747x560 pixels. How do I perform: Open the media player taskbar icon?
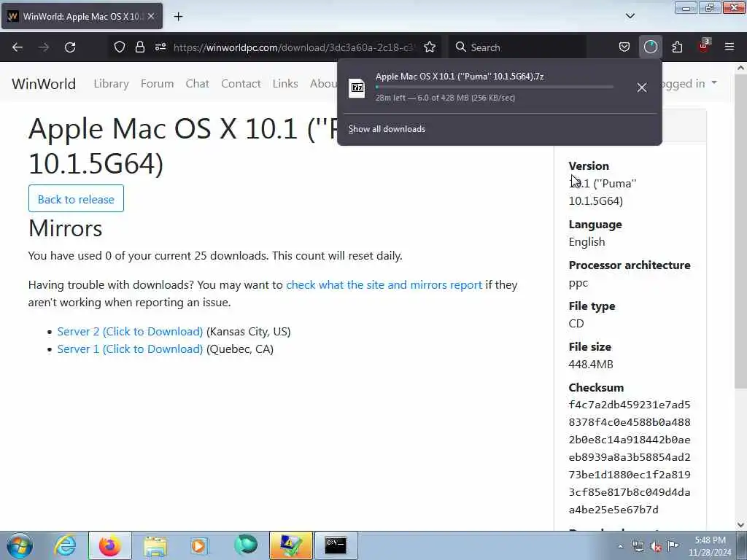199,545
